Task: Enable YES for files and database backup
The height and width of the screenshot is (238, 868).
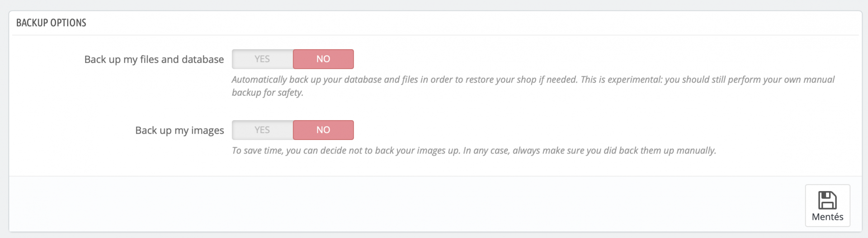Action: point(262,59)
